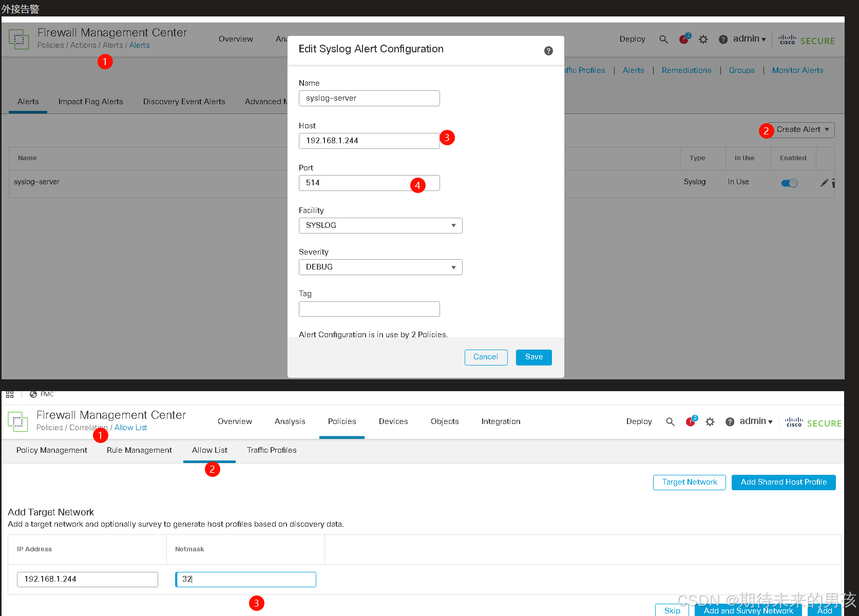859x616 pixels.
Task: Click the empty Tag field
Action: [369, 309]
